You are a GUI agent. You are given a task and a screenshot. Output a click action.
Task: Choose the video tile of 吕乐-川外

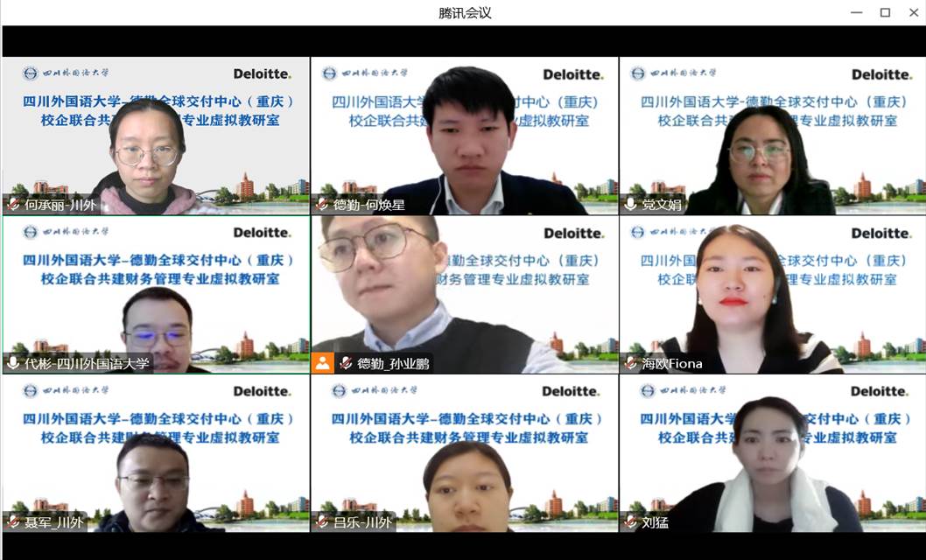click(x=465, y=453)
